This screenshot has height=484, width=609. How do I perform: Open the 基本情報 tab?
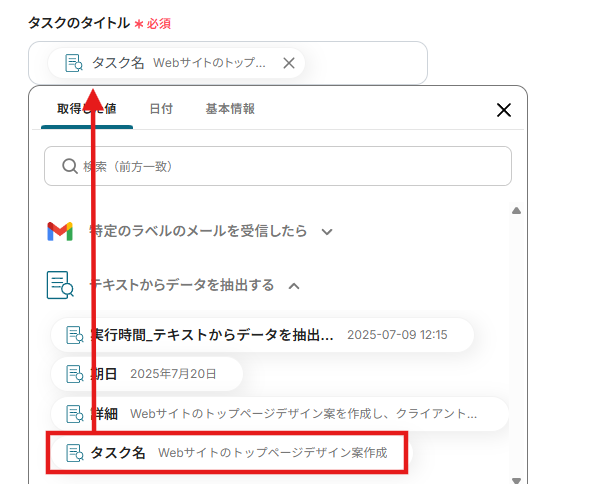click(x=230, y=109)
